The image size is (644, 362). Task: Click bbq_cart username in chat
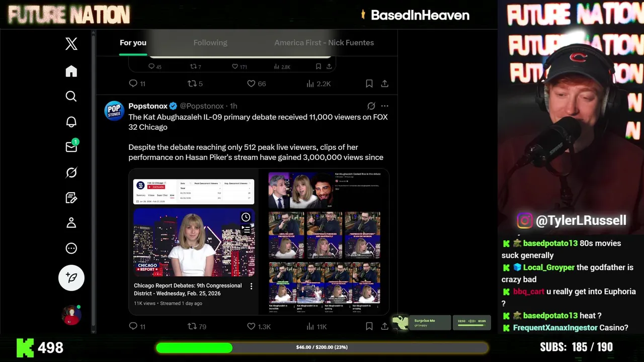pos(529,292)
